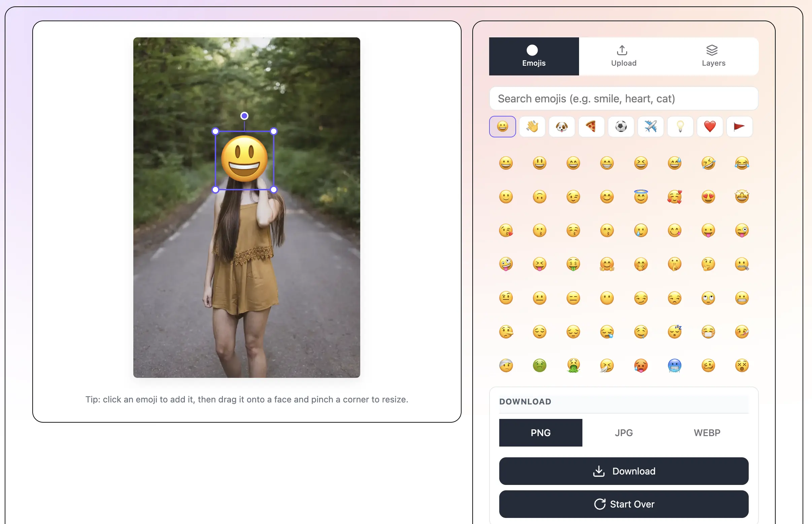
Task: Add the star-struck emoji
Action: coord(742,197)
